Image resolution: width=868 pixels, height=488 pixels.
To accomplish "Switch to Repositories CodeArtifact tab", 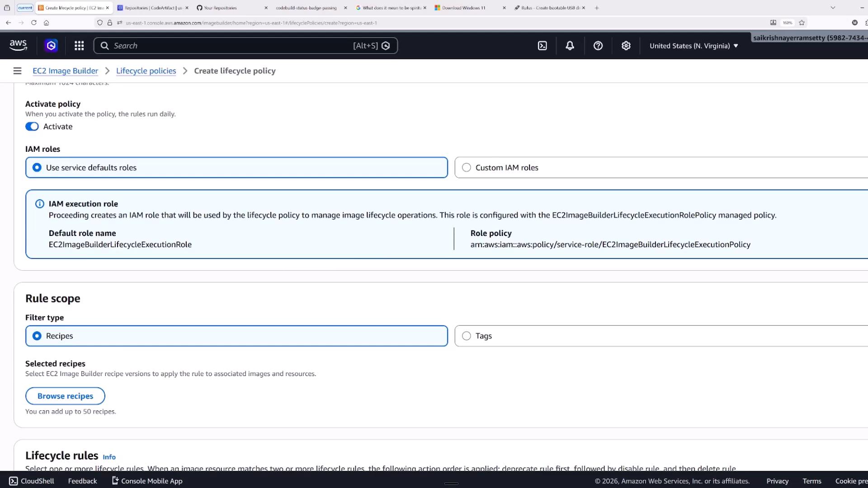I will 153,8.
